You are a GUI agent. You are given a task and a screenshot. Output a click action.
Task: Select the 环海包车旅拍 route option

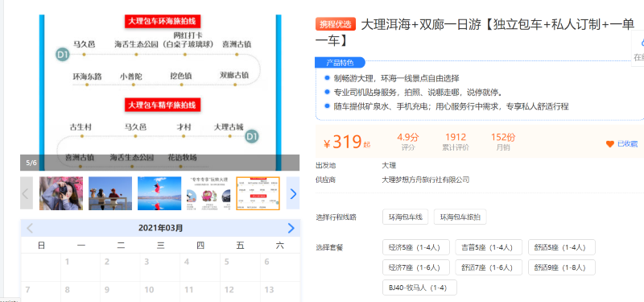point(460,217)
